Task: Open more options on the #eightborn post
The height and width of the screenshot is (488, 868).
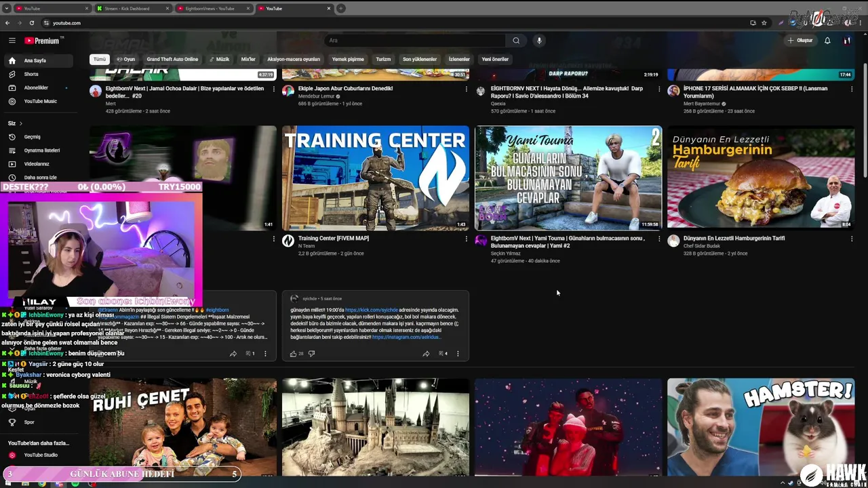Action: (x=265, y=353)
